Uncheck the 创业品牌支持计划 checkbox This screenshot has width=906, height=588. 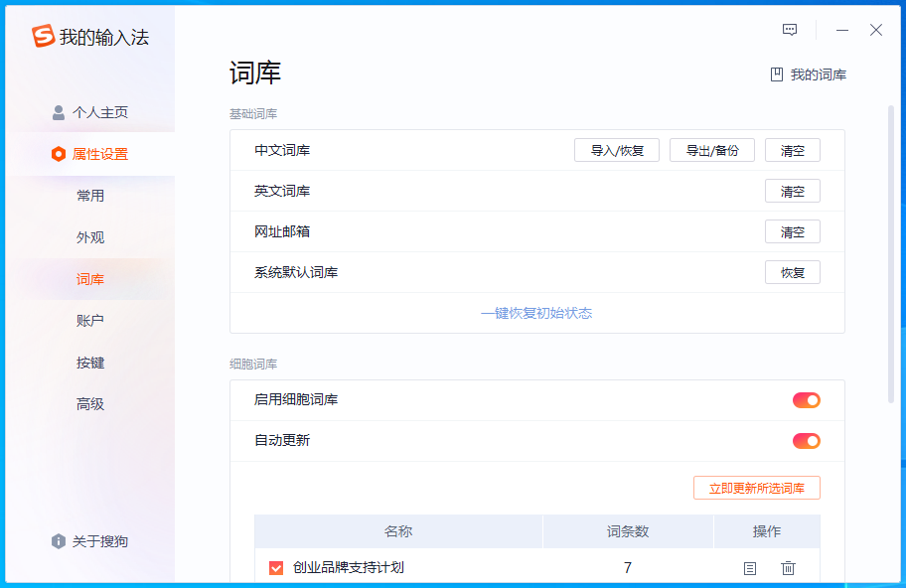[x=276, y=568]
